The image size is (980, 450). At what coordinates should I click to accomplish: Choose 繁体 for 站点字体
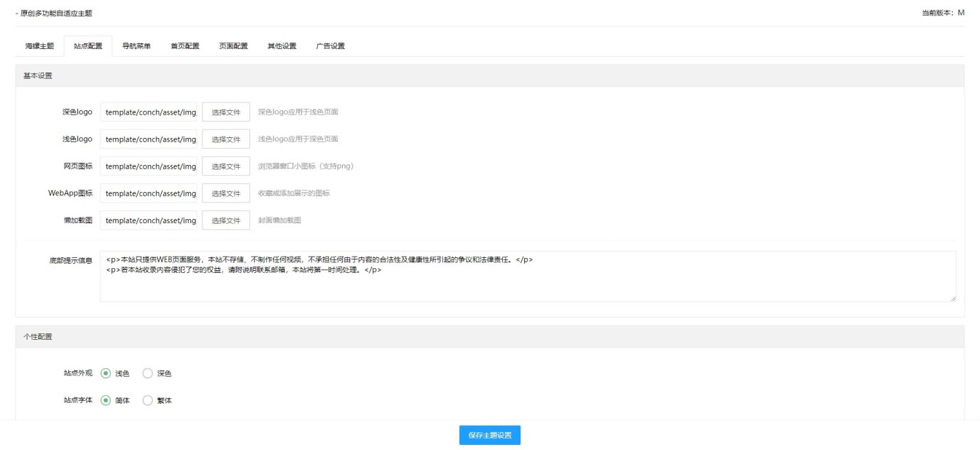coord(148,400)
